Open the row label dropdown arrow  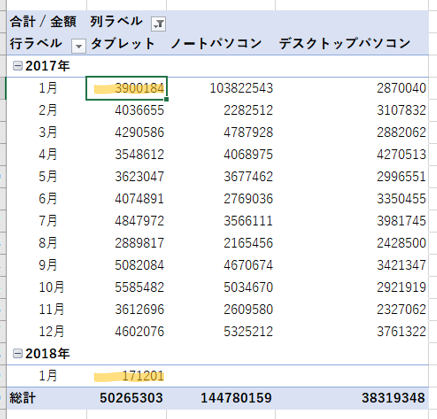(78, 46)
